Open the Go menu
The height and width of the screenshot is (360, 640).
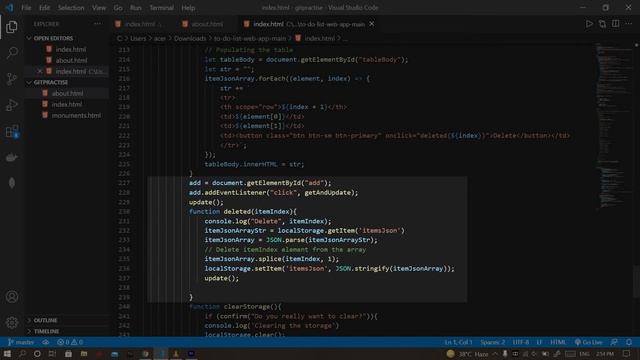click(118, 8)
